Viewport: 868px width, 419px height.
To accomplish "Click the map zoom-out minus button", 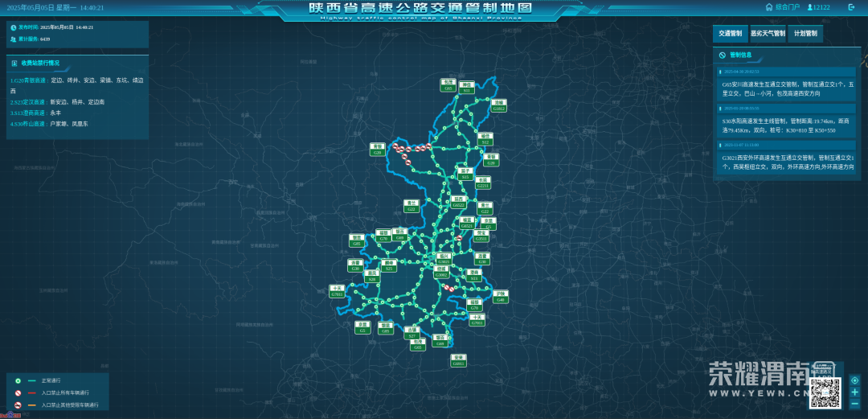I will [x=854, y=404].
